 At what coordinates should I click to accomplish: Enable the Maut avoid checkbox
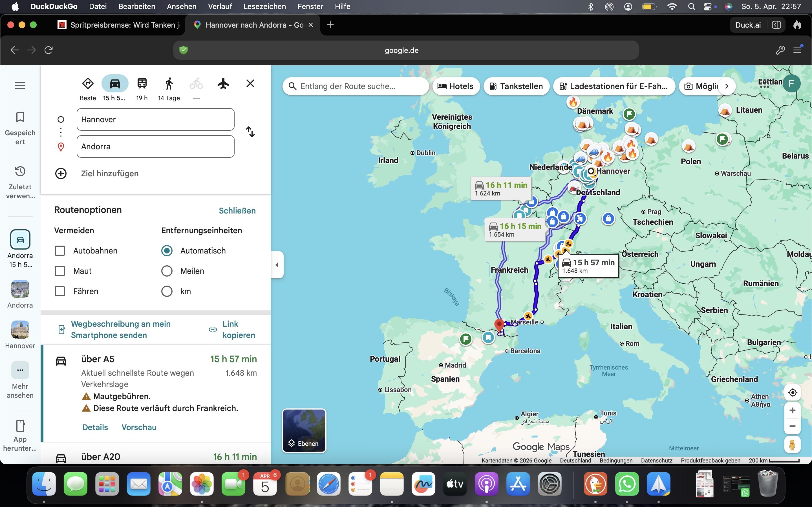[60, 271]
